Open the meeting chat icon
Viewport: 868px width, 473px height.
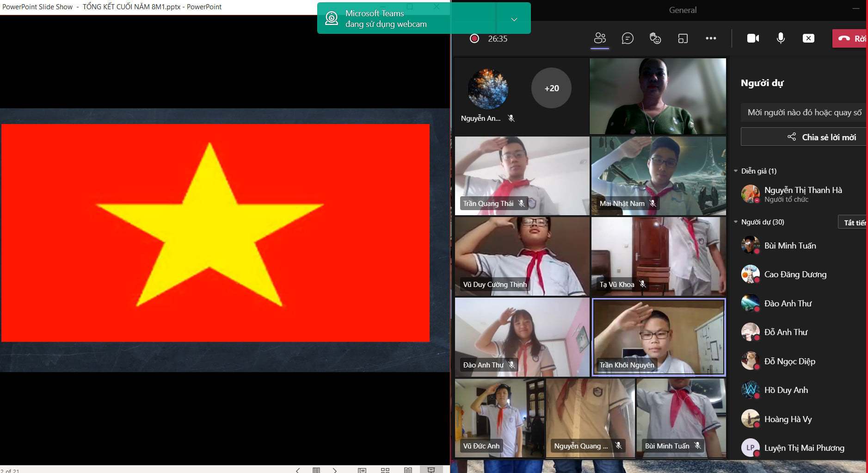point(628,38)
